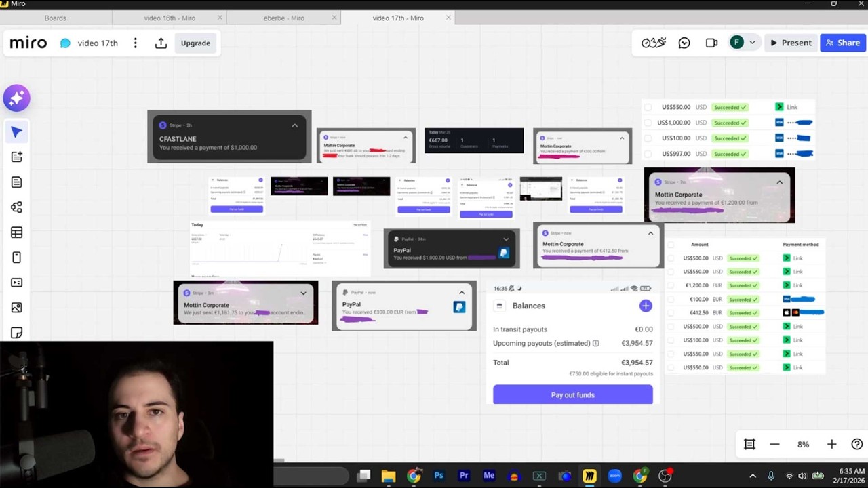Collapse the €412.50 payment notification chevron
This screenshot has height=488, width=868.
coord(650,233)
